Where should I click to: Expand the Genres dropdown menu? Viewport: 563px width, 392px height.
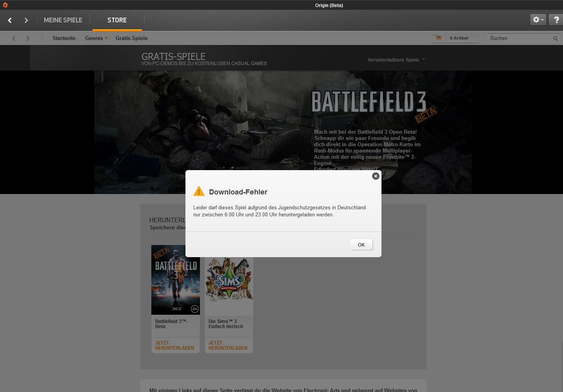(x=96, y=38)
